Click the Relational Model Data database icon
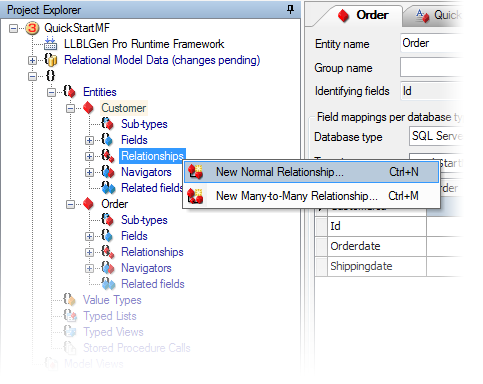Viewport: 483px width, 384px height. [51, 60]
